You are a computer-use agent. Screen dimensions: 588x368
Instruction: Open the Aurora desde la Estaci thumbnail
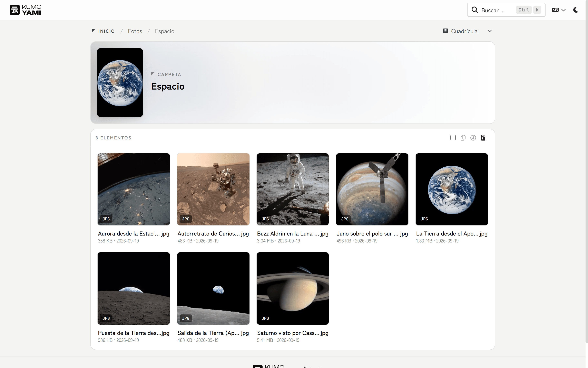click(x=134, y=189)
